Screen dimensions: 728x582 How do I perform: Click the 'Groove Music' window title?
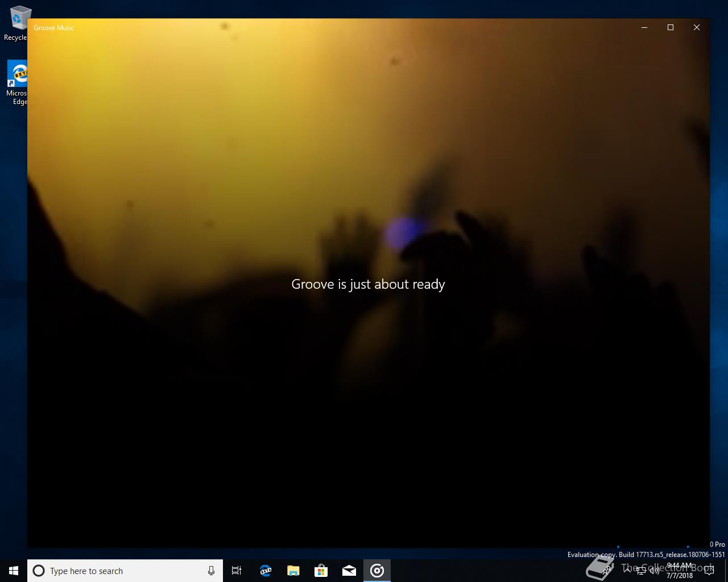(x=53, y=27)
